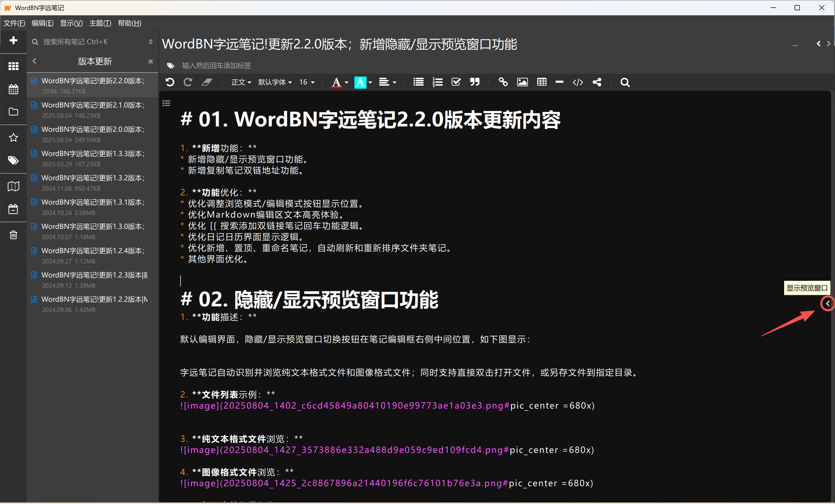Apply red font color A
The height and width of the screenshot is (504, 835).
[x=336, y=82]
